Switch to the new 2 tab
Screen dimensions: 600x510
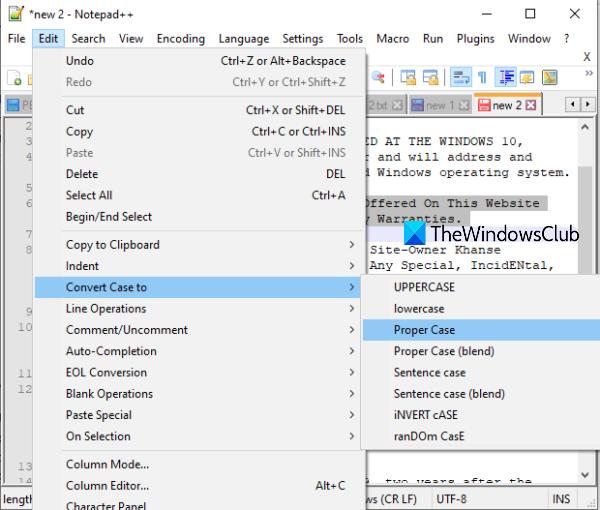[507, 104]
